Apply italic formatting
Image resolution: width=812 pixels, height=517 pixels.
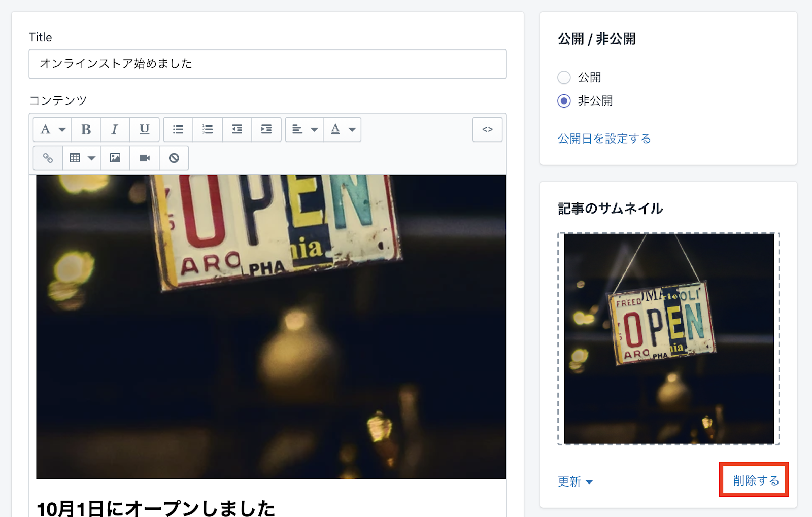[x=115, y=129]
